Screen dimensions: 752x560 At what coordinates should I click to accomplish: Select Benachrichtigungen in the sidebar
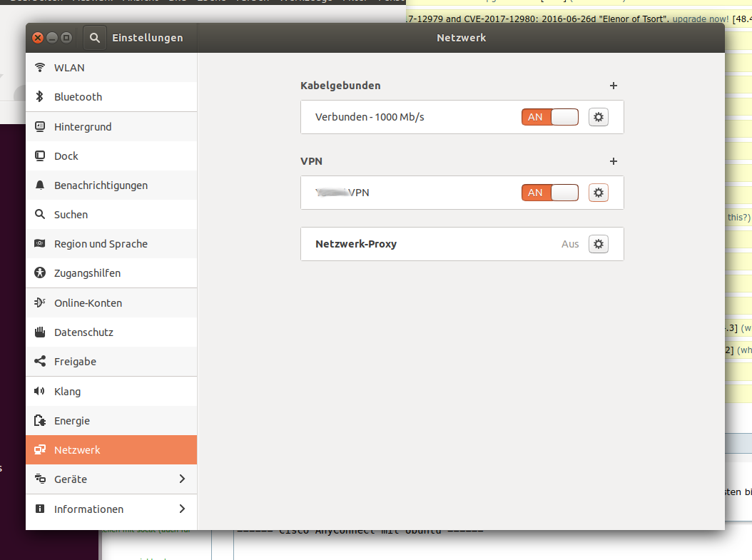pos(101,185)
